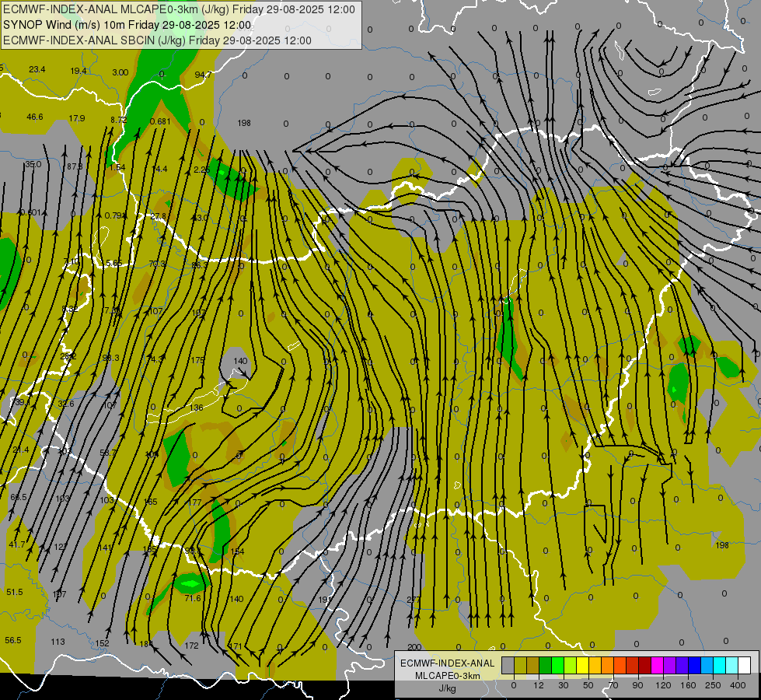Click the map value '171'

pos(236,646)
